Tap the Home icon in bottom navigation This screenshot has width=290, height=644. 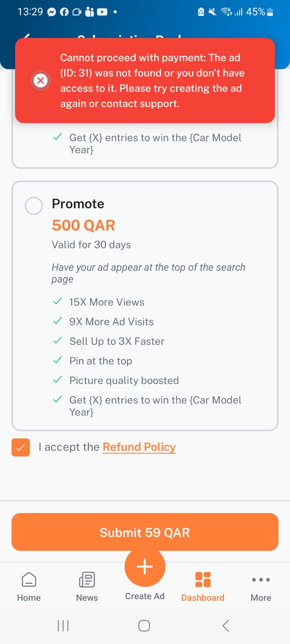click(x=29, y=580)
